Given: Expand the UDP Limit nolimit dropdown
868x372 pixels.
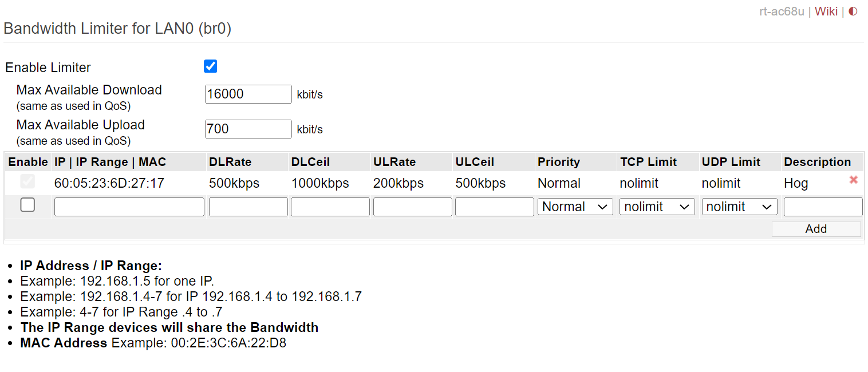Looking at the screenshot, I should tap(739, 207).
